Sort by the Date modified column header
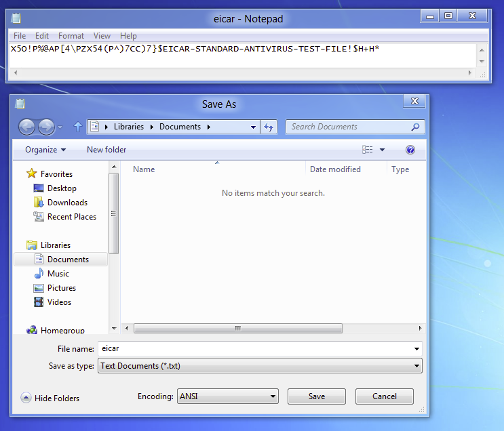Screen dimensions: 504x431 click(x=335, y=169)
